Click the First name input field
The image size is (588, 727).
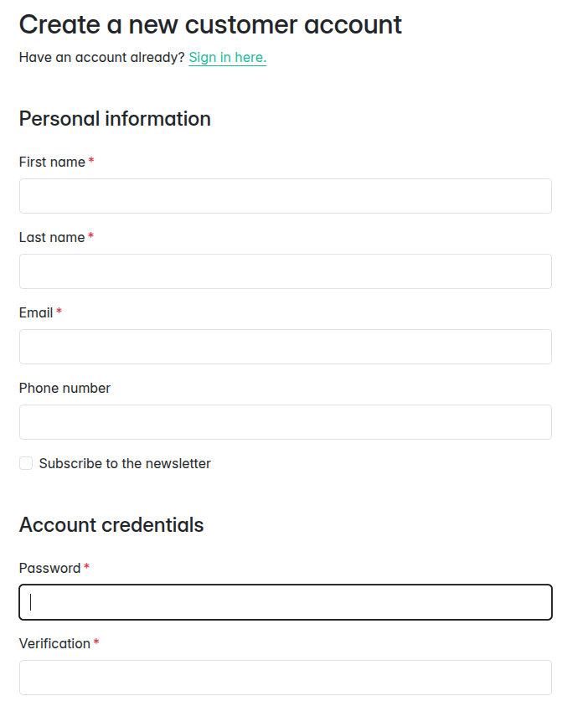(x=285, y=196)
